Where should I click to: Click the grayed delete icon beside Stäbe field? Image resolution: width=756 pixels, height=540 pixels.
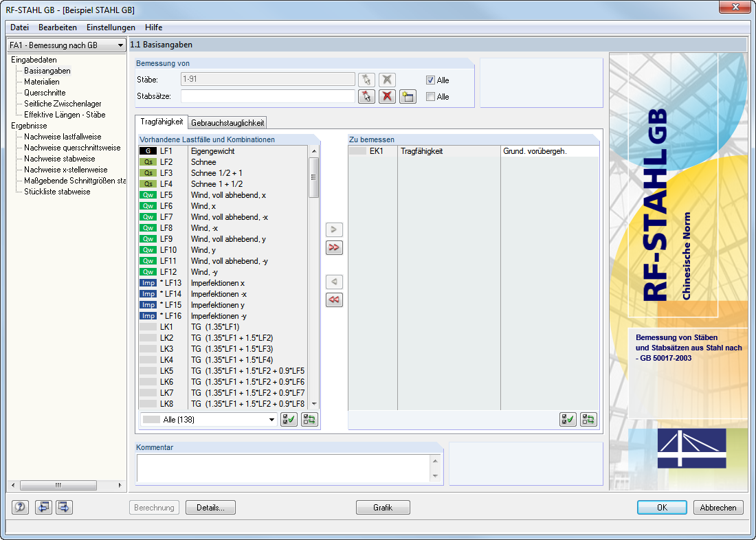[387, 80]
